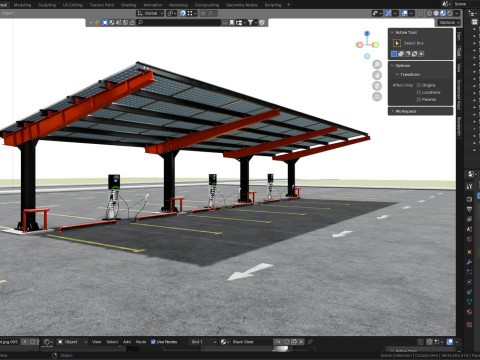Screen dimensions: 480x360
Task: Open the Compositing workspace tab
Action: (x=207, y=5)
